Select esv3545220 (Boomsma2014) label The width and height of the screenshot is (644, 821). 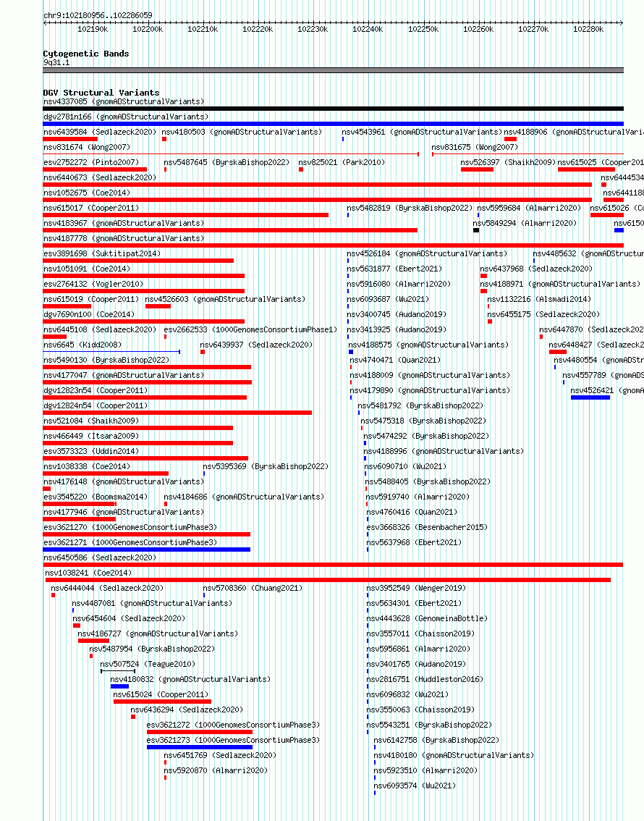tap(96, 497)
